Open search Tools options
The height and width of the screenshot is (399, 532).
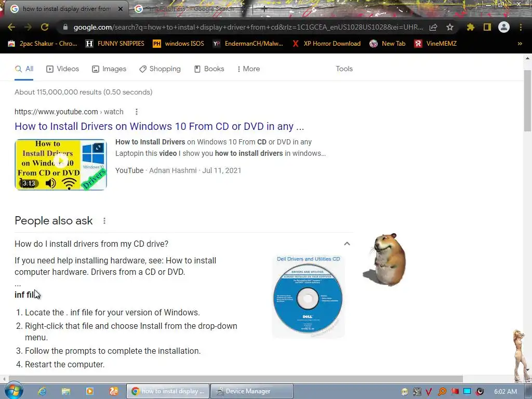point(344,69)
